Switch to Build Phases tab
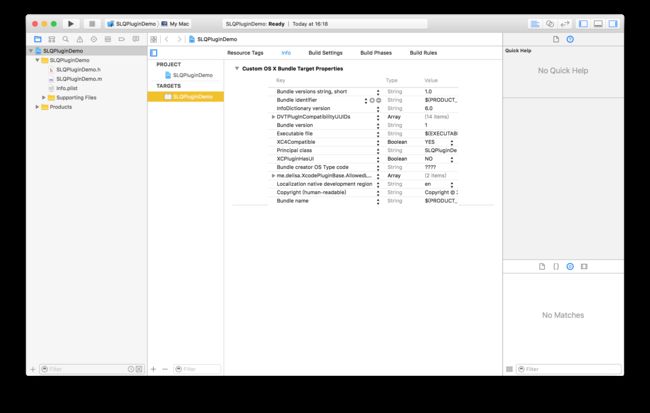This screenshot has width=650, height=413. (376, 53)
